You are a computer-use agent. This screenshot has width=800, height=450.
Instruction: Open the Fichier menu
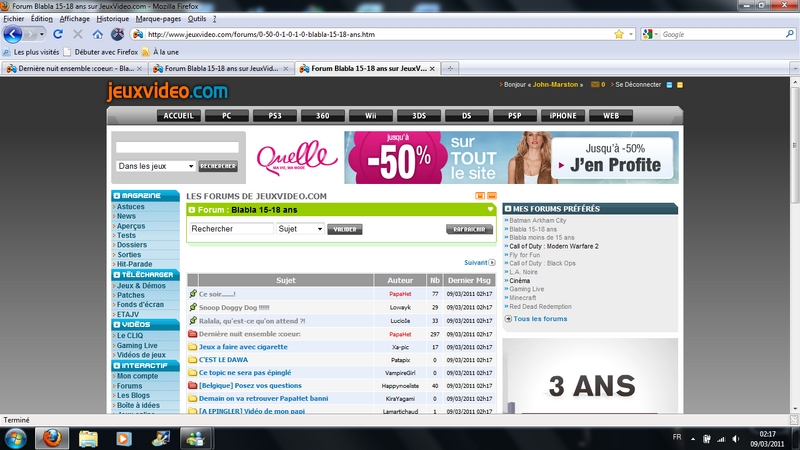coord(14,19)
